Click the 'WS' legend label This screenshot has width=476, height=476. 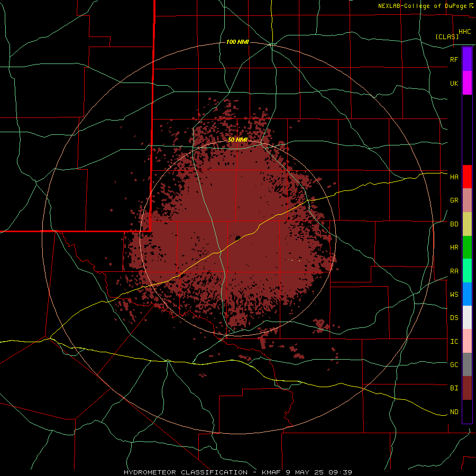454,295
